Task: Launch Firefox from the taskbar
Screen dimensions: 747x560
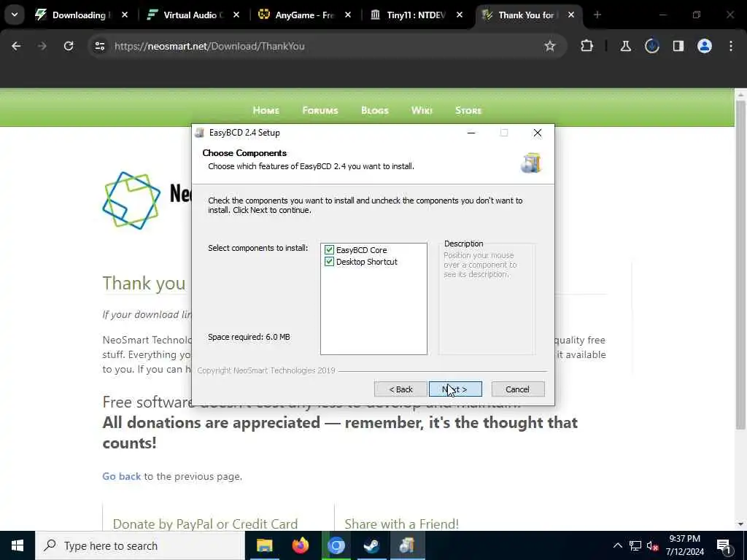Action: [x=300, y=545]
